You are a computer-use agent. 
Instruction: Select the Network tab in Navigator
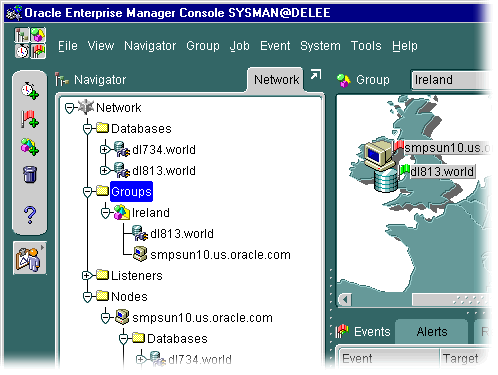tap(276, 80)
